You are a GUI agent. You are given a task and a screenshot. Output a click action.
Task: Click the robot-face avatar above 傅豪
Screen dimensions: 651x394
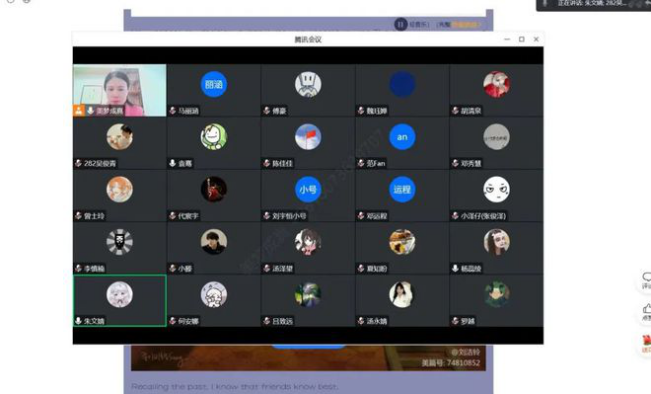click(x=308, y=84)
